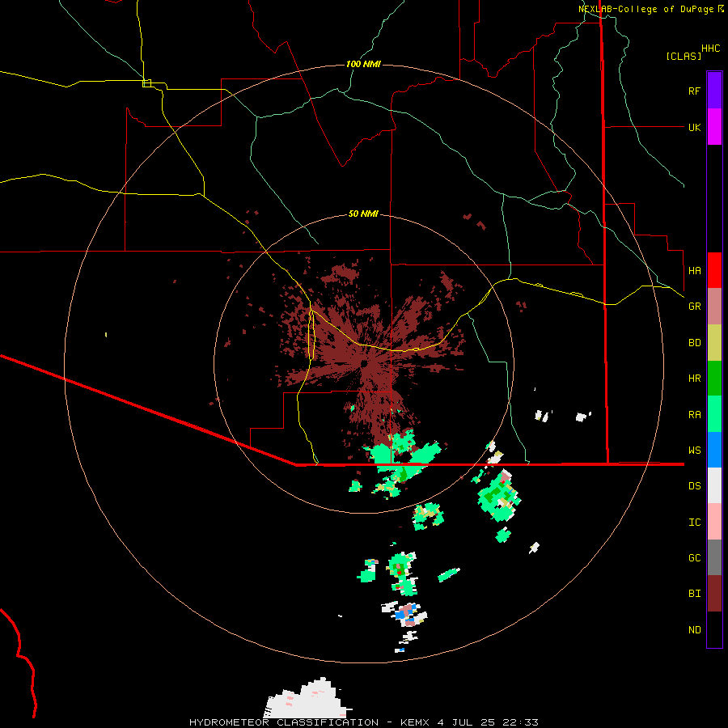Click the BD legend label
Image resolution: width=728 pixels, height=728 pixels.
coord(694,343)
